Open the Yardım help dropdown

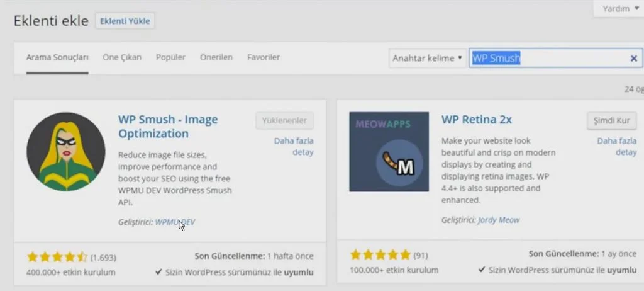[619, 9]
